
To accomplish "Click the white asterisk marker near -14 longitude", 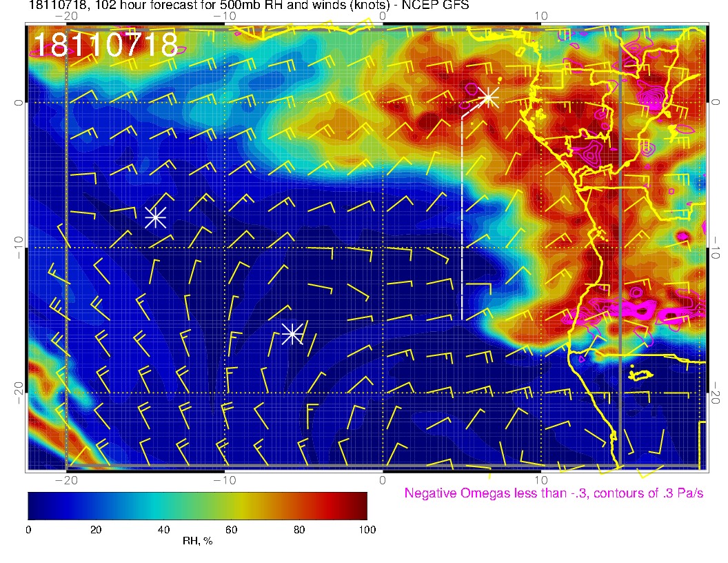I will coord(156,217).
